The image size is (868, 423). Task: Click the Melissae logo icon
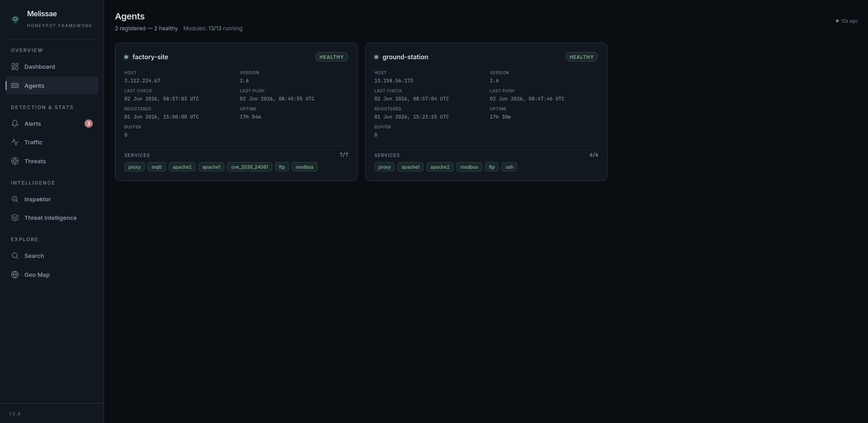[x=15, y=19]
